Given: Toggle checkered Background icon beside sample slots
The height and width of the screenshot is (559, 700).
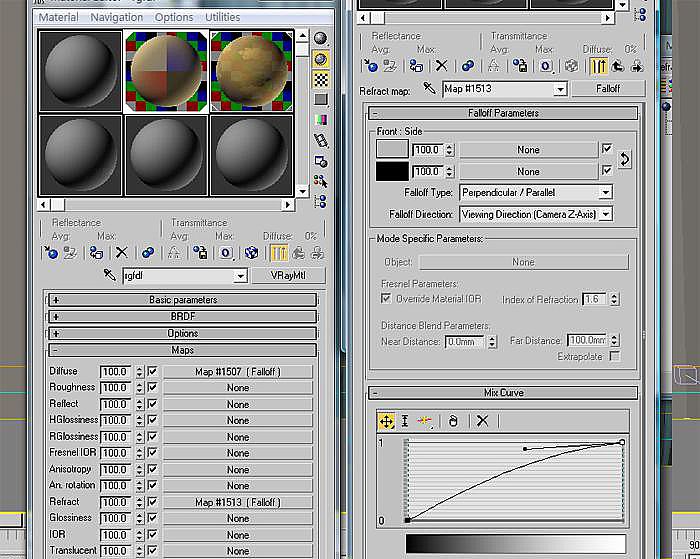Looking at the screenshot, I should pos(321,79).
